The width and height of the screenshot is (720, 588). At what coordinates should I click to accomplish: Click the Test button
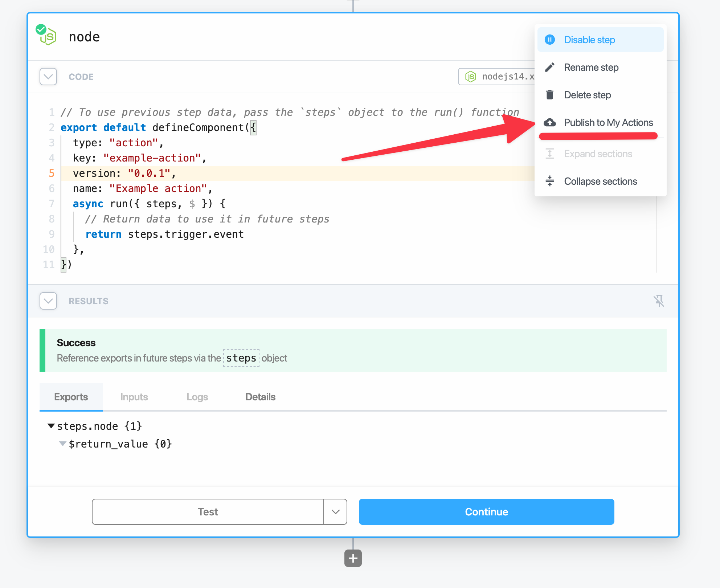[208, 511]
